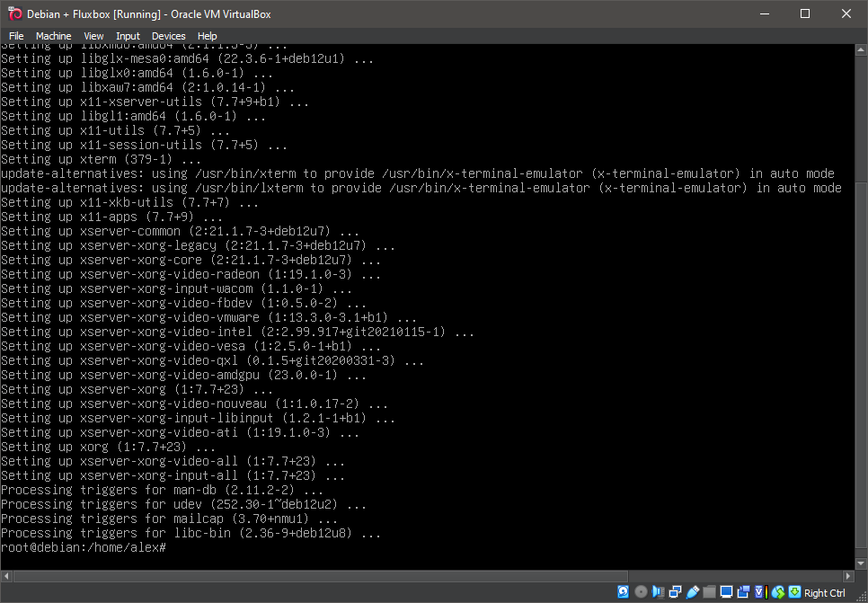868x603 pixels.
Task: Click the mouse integration indicator icon
Action: pos(776,591)
